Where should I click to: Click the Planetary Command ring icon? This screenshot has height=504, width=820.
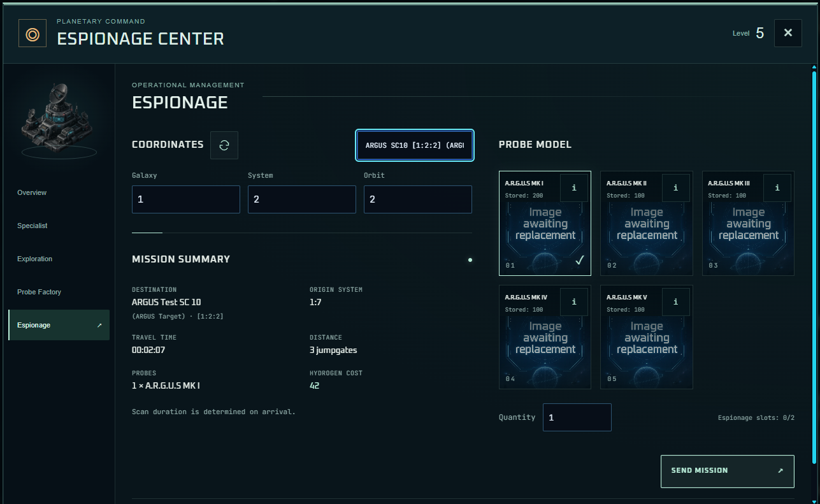tap(32, 33)
